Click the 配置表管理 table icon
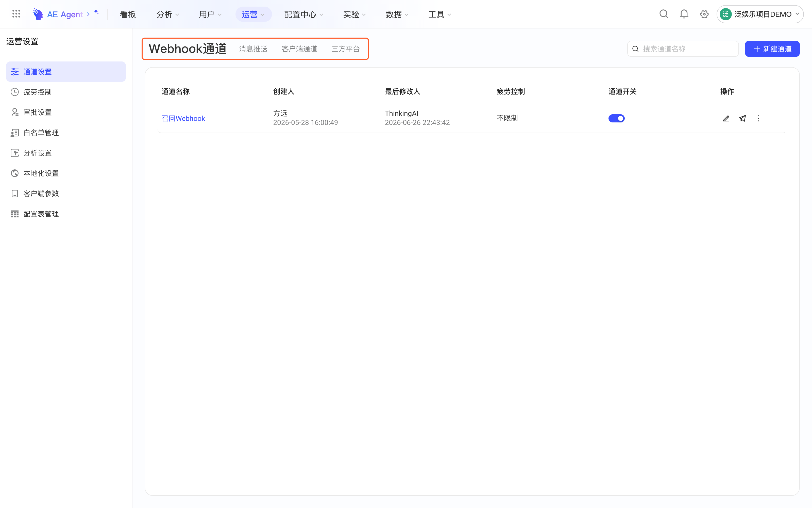The image size is (812, 508). pyautogui.click(x=15, y=214)
